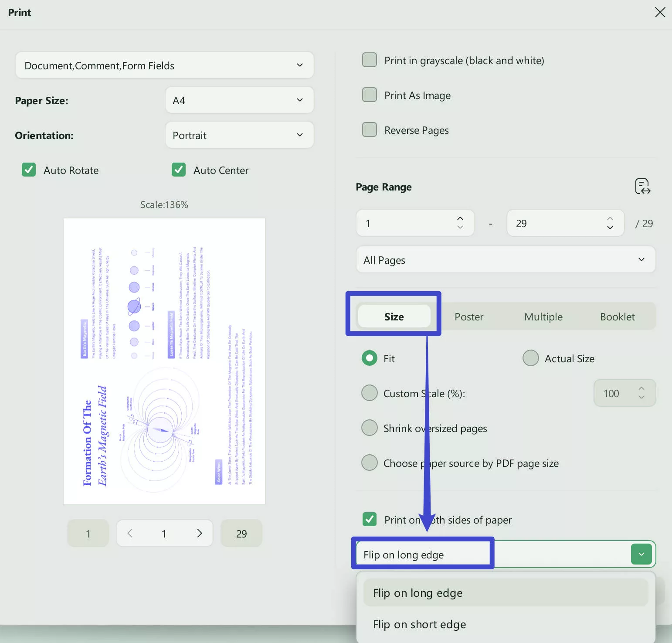This screenshot has width=672, height=643.
Task: Go to next preview page arrow
Action: pos(200,533)
